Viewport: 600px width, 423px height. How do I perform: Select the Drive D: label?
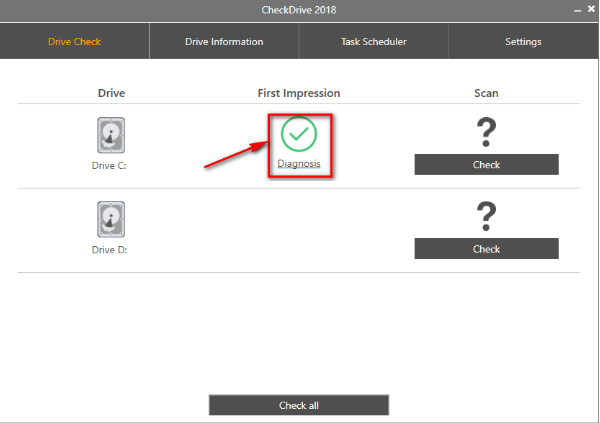pyautogui.click(x=109, y=250)
